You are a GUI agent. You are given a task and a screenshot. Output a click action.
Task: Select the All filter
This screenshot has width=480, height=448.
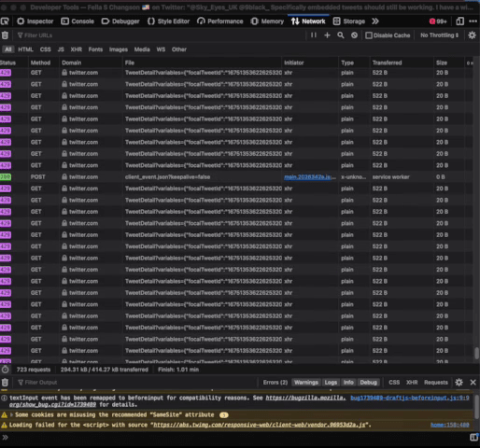[8, 49]
